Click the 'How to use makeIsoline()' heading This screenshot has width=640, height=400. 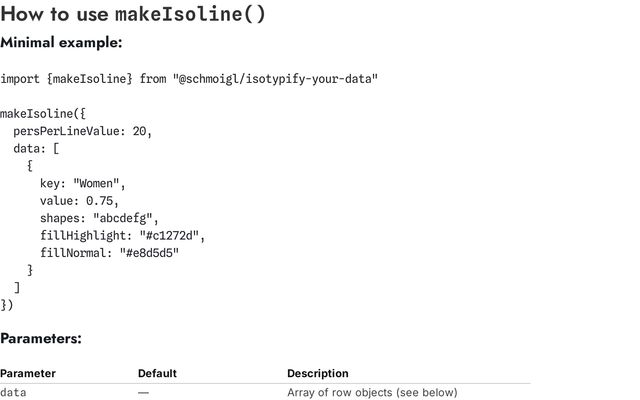coord(133,15)
